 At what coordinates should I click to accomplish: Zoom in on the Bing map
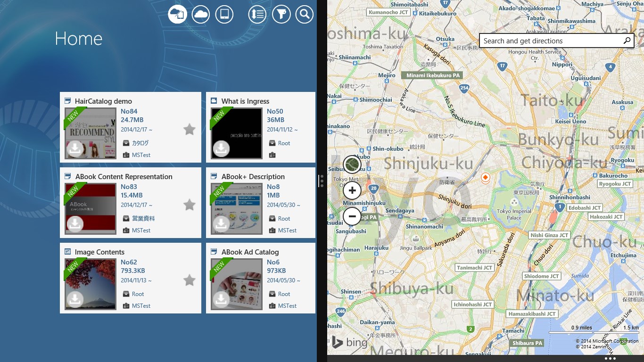352,190
